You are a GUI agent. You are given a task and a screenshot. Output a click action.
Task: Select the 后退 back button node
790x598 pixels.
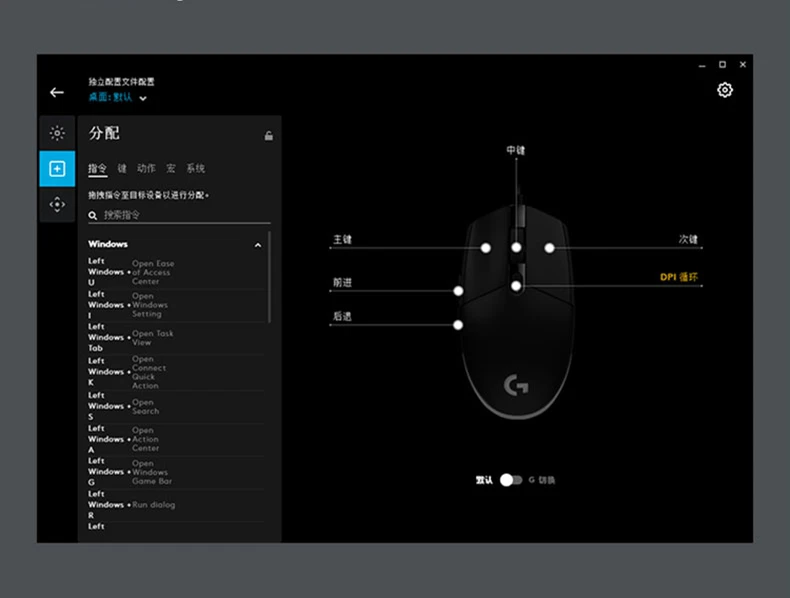coord(458,325)
